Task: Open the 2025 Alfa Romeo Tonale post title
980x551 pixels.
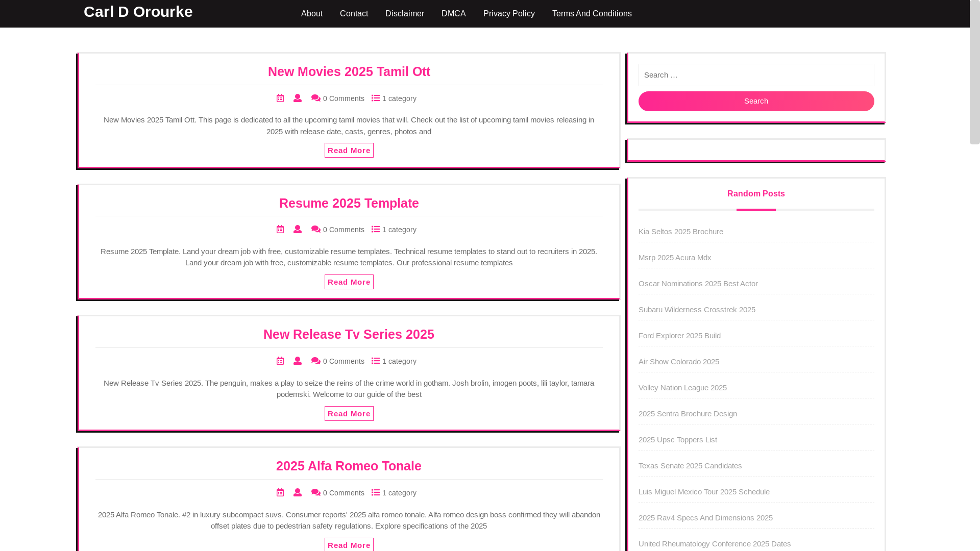Action: coord(349,466)
